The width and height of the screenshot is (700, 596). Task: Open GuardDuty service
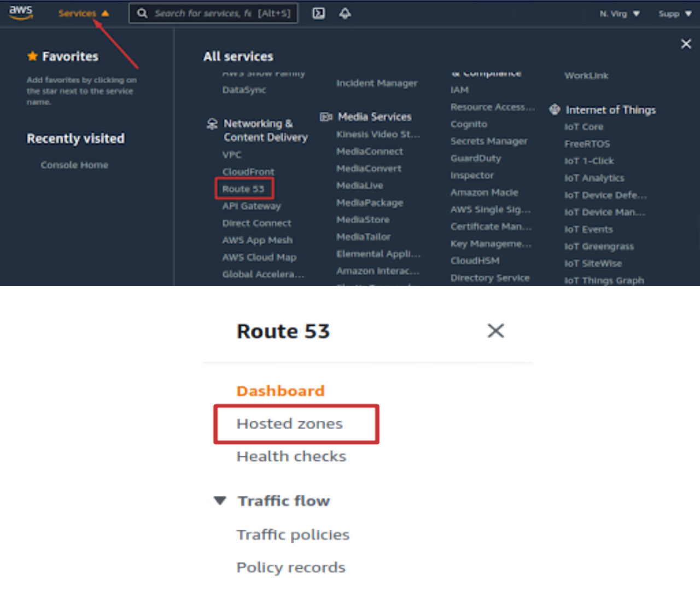point(476,158)
